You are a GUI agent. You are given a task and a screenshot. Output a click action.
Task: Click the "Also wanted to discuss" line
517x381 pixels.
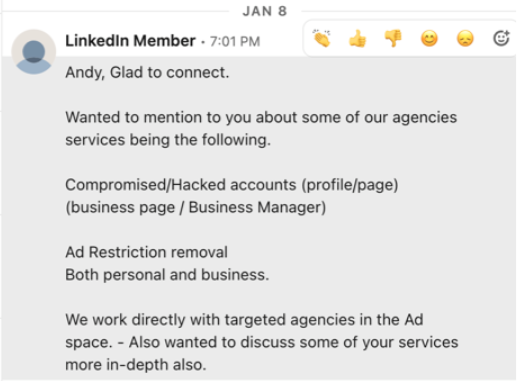tap(262, 342)
